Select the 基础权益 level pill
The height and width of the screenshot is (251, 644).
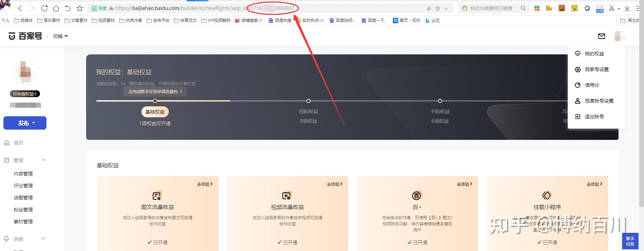pos(155,112)
